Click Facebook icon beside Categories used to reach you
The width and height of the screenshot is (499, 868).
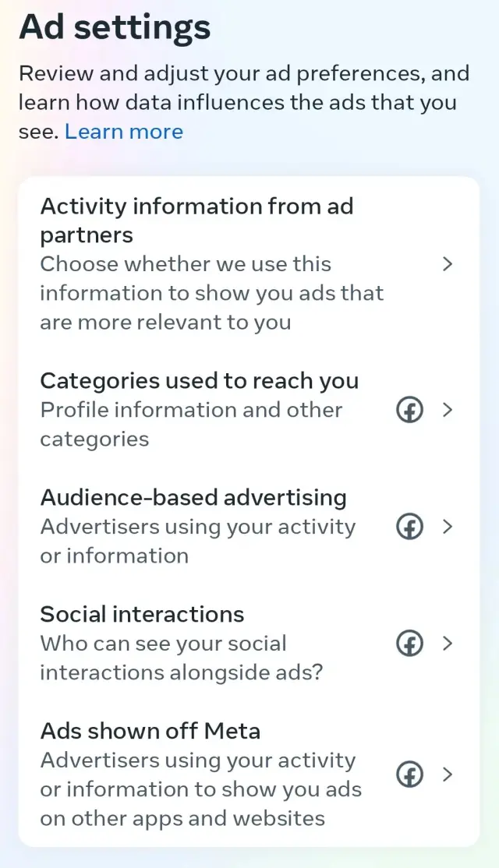point(410,410)
